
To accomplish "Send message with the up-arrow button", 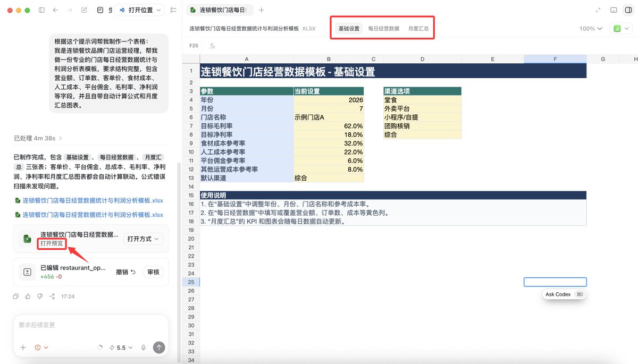I will (x=159, y=348).
